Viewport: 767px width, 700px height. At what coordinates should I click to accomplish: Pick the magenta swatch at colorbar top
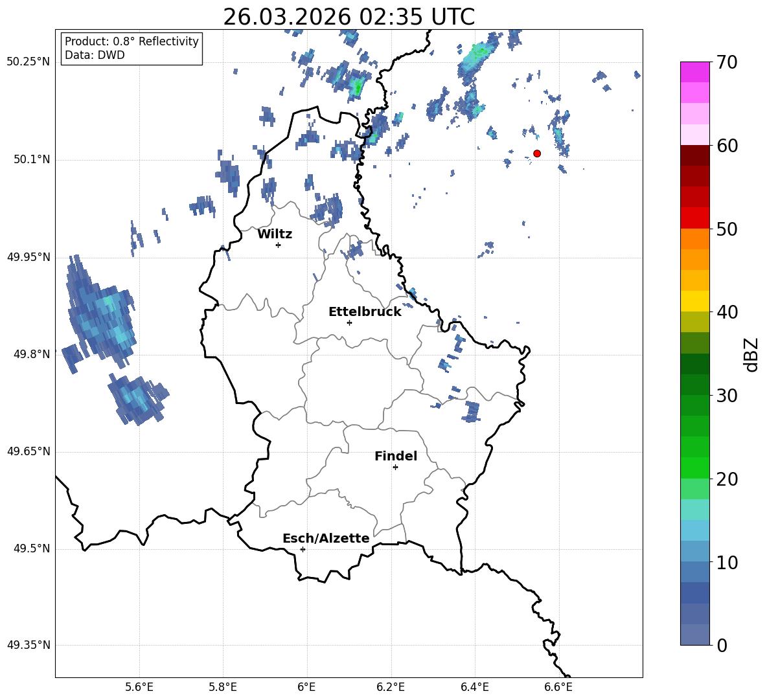pyautogui.click(x=694, y=72)
